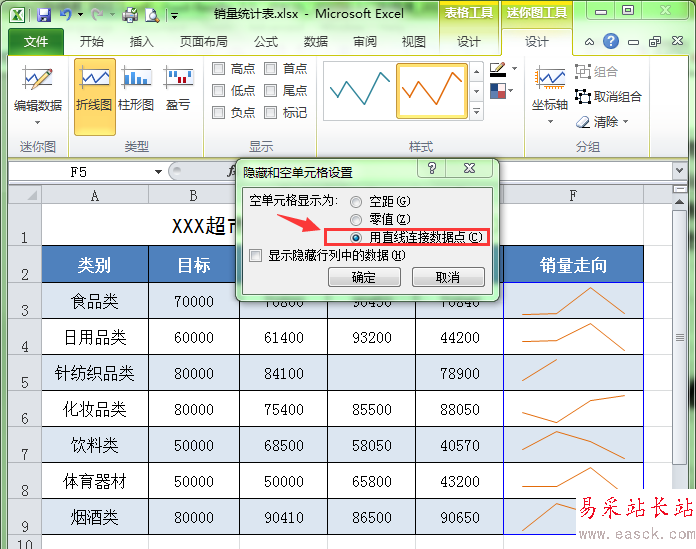Expand the sparkline style gallery More arrow

tap(476, 111)
